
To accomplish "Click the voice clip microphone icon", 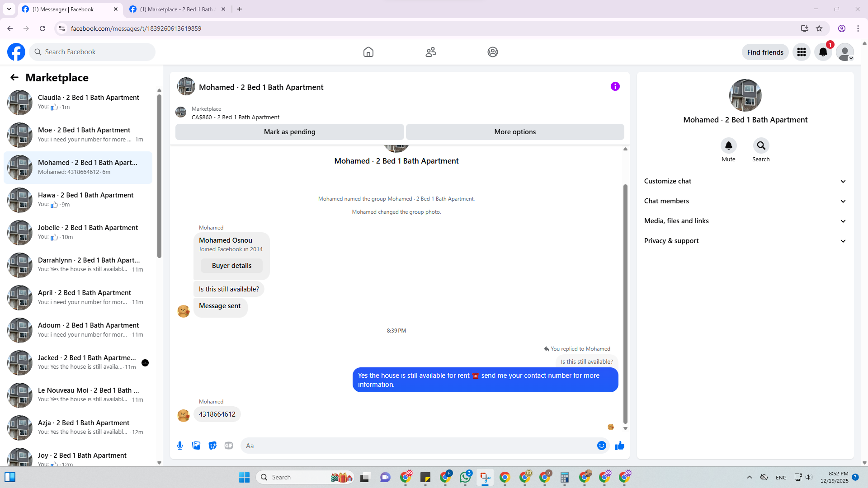I will click(180, 446).
